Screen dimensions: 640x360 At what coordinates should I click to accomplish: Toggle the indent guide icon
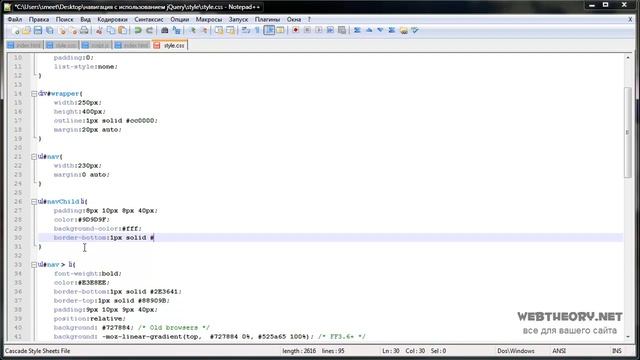point(269,31)
